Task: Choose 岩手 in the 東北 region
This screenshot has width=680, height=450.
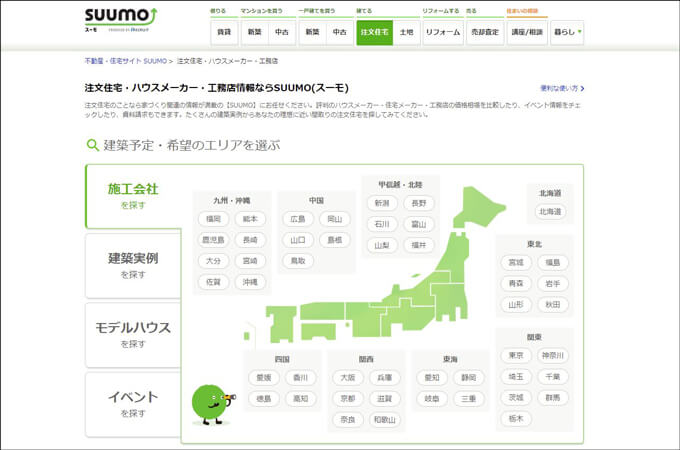Action: [x=552, y=284]
